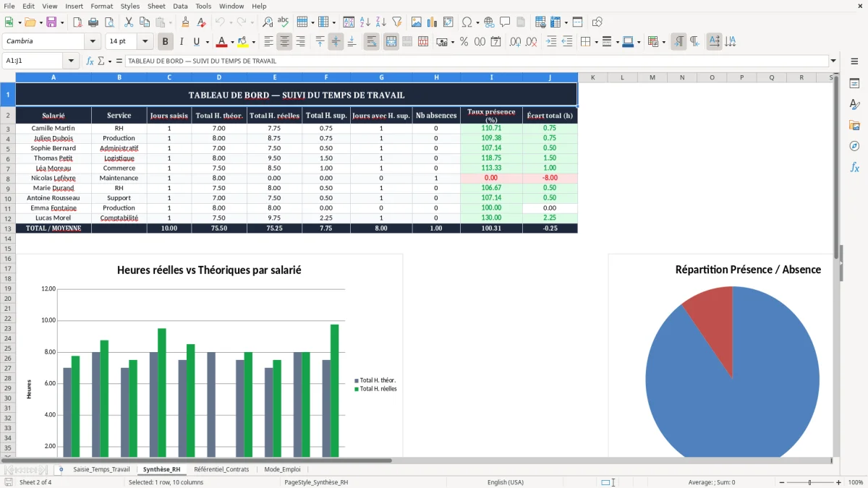Expand the Open document dropdown arrow
The image size is (868, 488).
[x=40, y=22]
